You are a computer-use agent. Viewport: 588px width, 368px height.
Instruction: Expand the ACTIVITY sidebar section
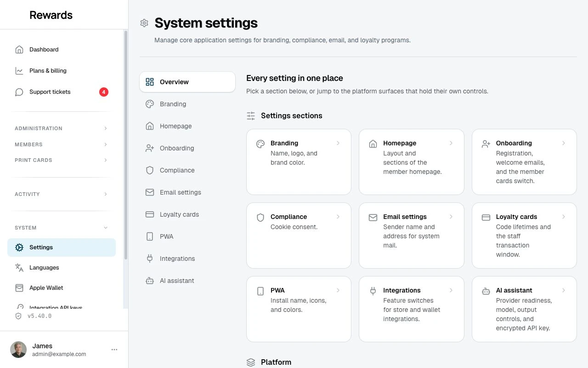pyautogui.click(x=62, y=194)
